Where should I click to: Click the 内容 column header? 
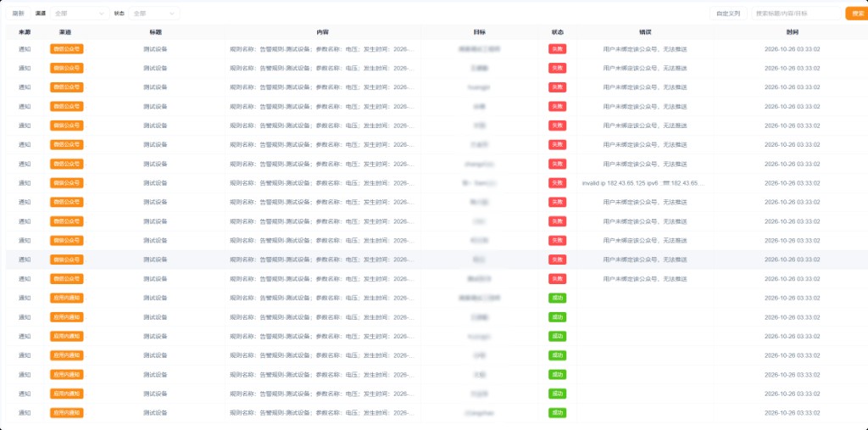[322, 32]
